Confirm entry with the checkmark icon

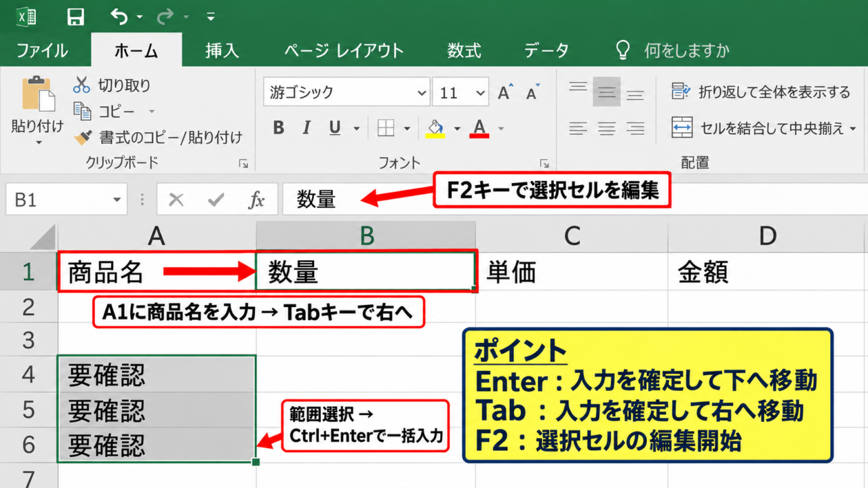(x=216, y=200)
